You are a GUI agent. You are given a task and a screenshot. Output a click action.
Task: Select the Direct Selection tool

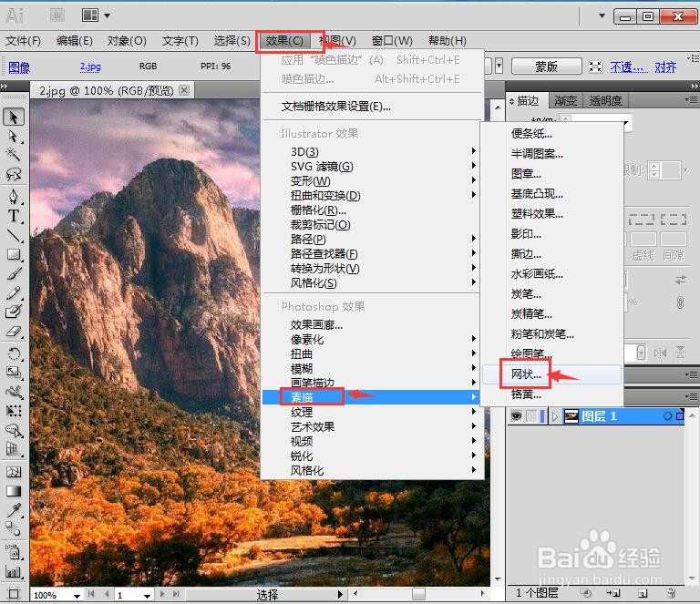point(14,136)
